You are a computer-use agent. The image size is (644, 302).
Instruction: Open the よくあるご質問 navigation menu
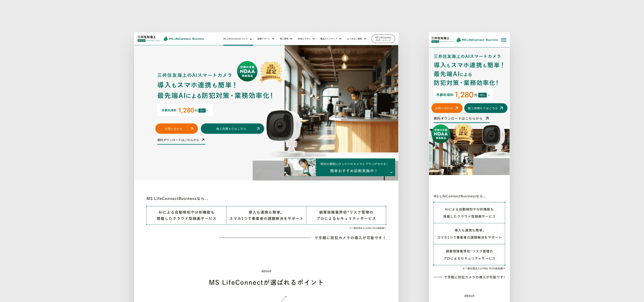pos(356,39)
